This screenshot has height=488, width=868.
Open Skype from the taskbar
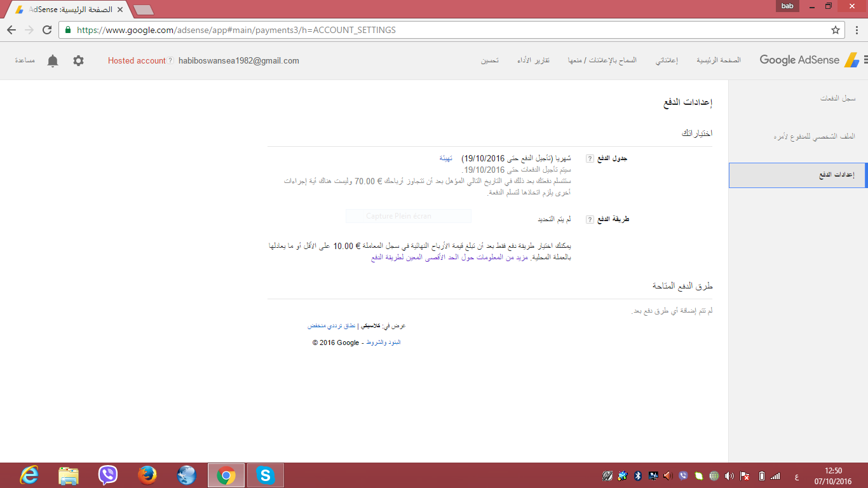click(266, 475)
